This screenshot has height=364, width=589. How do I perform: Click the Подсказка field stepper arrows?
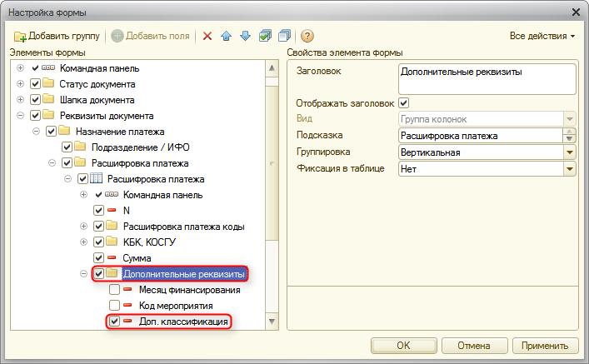570,136
